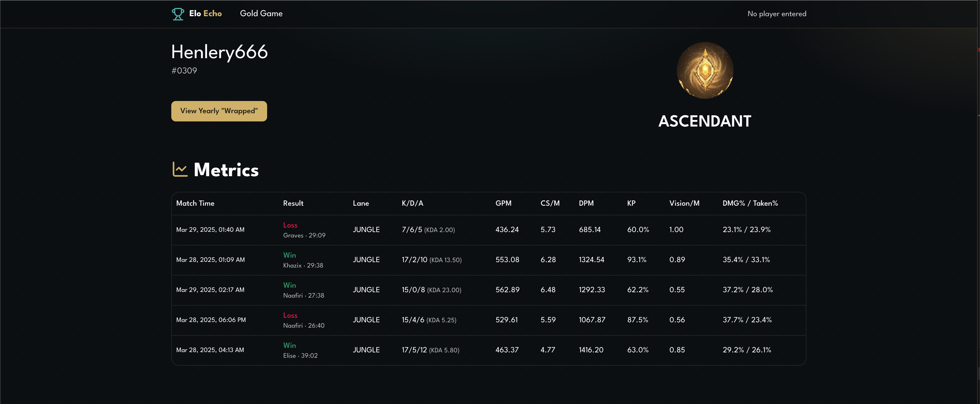Click the Match Time column header
The image size is (980, 404).
click(195, 203)
